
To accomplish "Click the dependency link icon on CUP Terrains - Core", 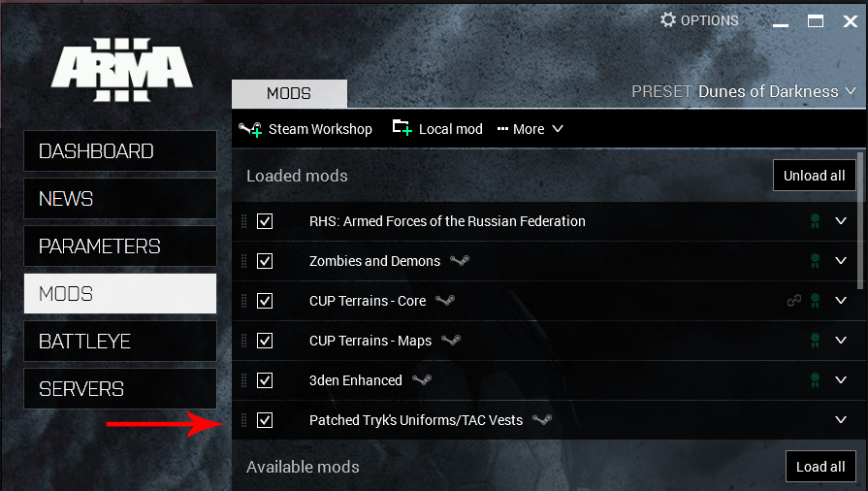I will tap(794, 301).
